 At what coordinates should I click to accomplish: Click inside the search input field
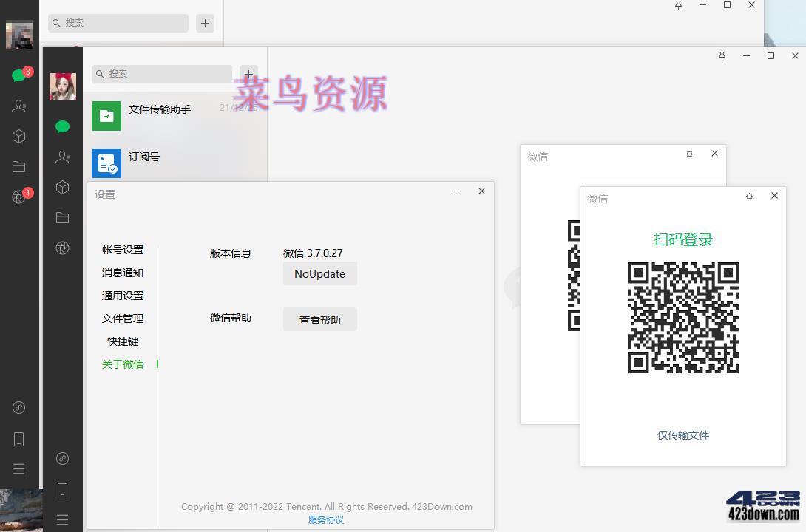tap(161, 74)
